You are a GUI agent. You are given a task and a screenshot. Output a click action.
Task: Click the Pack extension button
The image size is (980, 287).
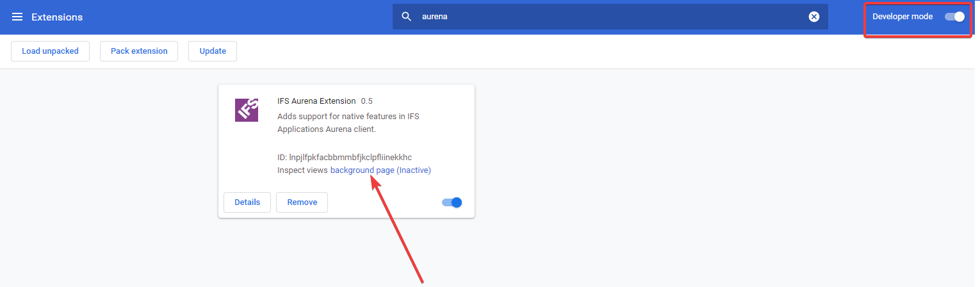click(139, 51)
